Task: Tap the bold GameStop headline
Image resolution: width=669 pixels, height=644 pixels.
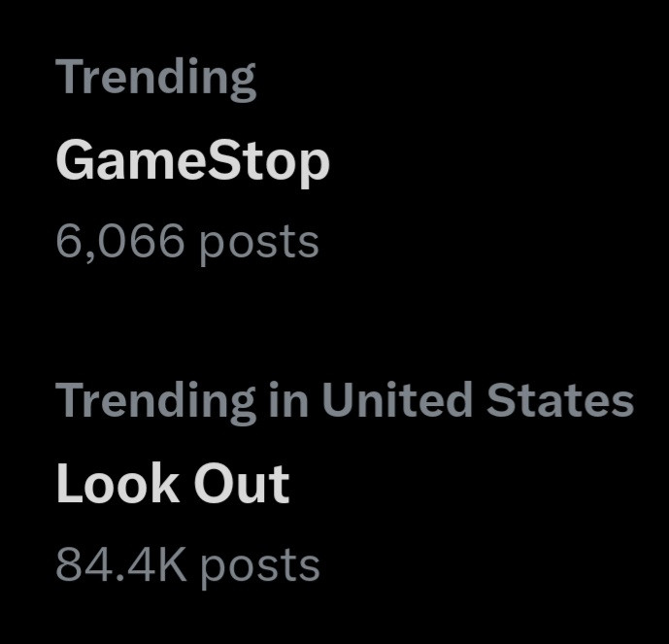Action: click(x=192, y=161)
